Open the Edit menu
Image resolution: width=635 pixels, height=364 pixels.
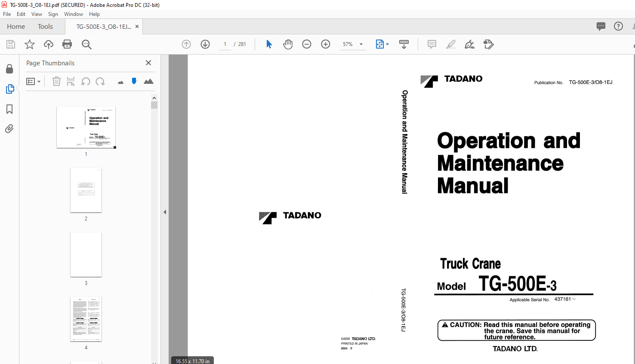[21, 14]
